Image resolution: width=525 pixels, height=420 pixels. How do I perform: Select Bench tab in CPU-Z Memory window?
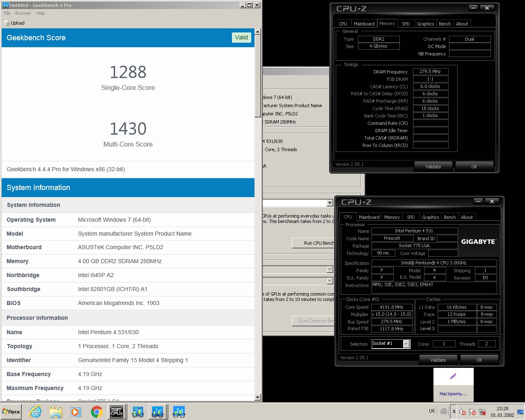(445, 24)
